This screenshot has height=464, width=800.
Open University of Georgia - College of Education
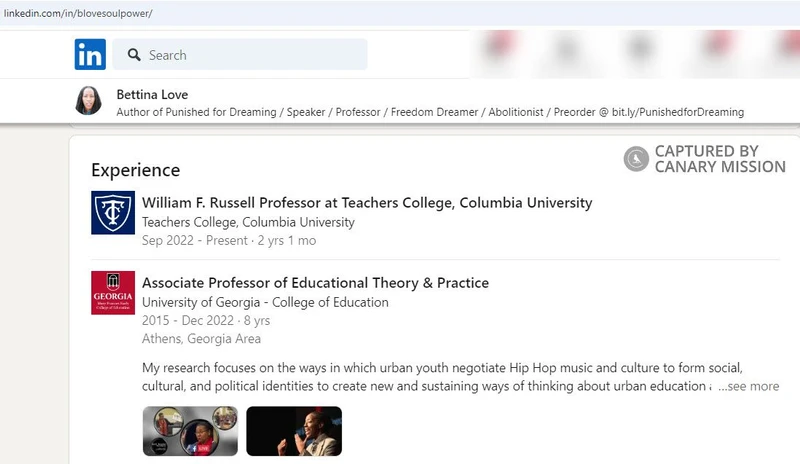(x=265, y=302)
